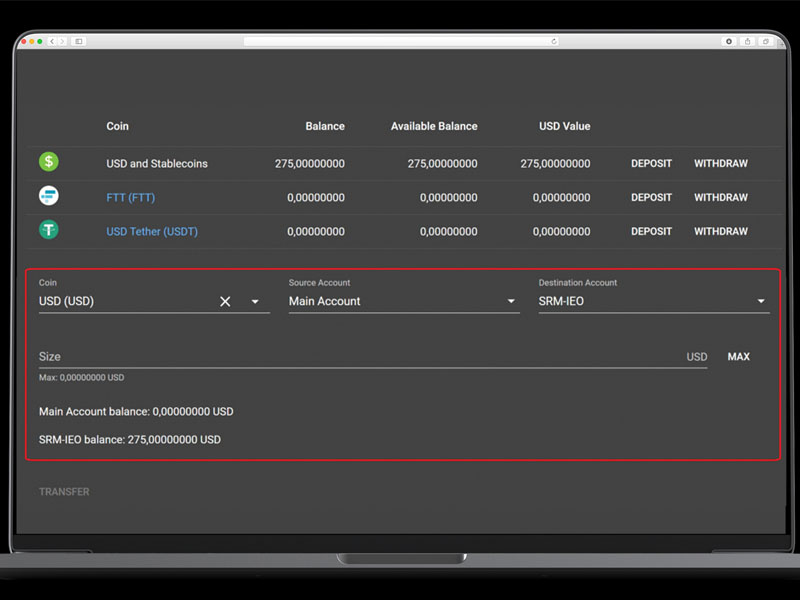
Task: Open the FTT (FTT) coin link
Action: 131,197
